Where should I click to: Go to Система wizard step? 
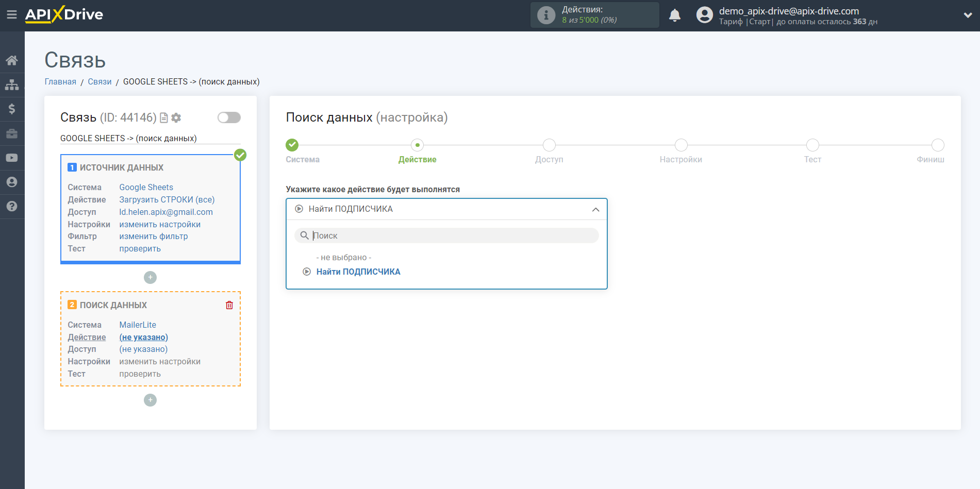point(292,145)
